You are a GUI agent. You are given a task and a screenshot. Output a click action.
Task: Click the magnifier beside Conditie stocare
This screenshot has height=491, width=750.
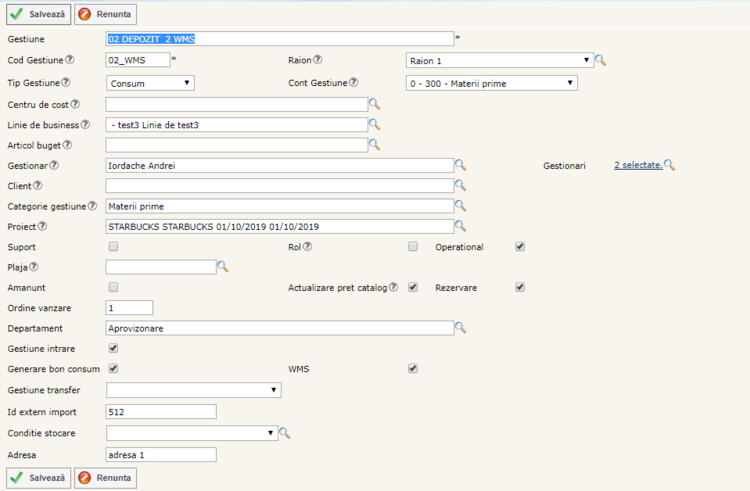pyautogui.click(x=284, y=433)
